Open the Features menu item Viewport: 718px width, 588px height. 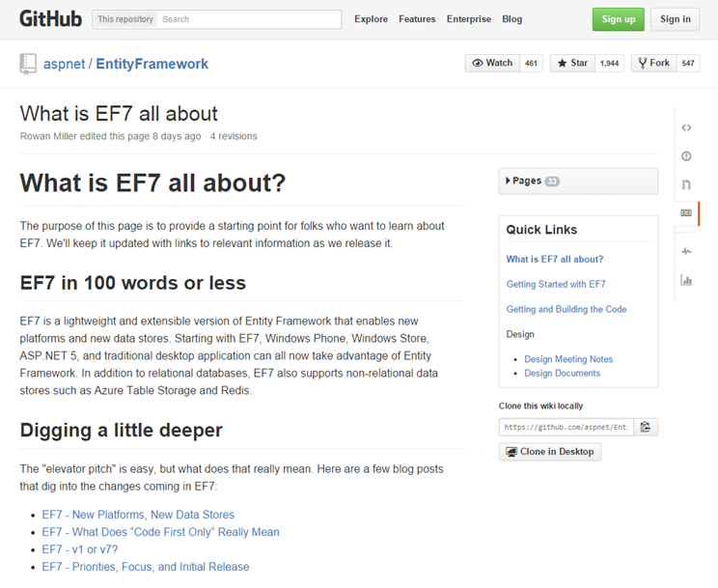point(417,19)
